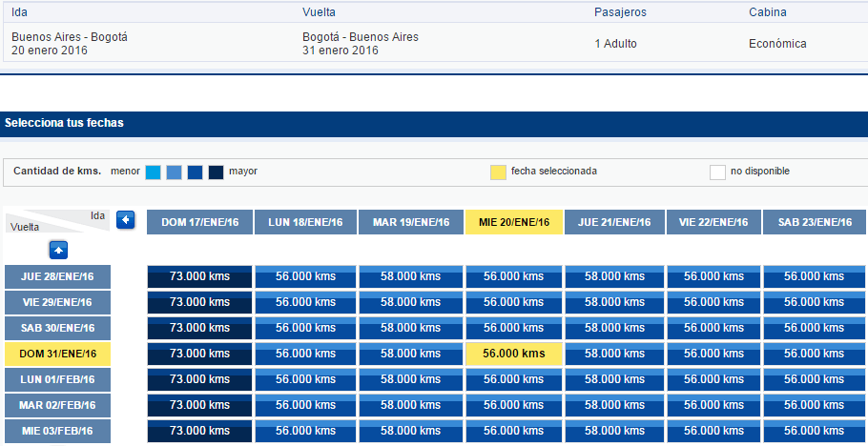Click the darkest navy legend swatch

pyautogui.click(x=216, y=172)
